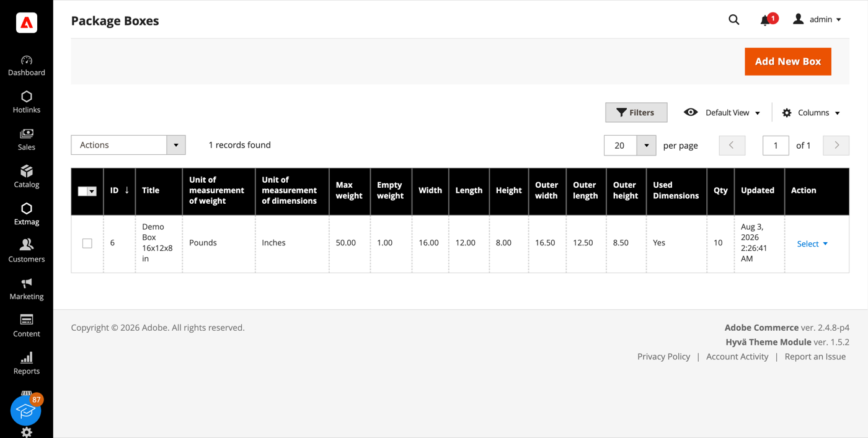The height and width of the screenshot is (438, 868).
Task: Open mass-select dropdown arrow in header
Action: (x=92, y=191)
